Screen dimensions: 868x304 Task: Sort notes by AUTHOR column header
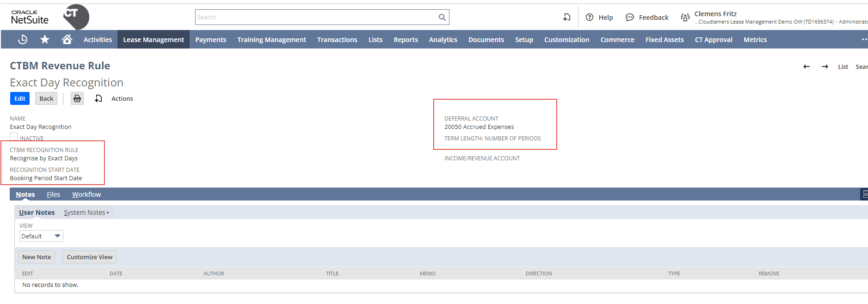[x=214, y=274]
